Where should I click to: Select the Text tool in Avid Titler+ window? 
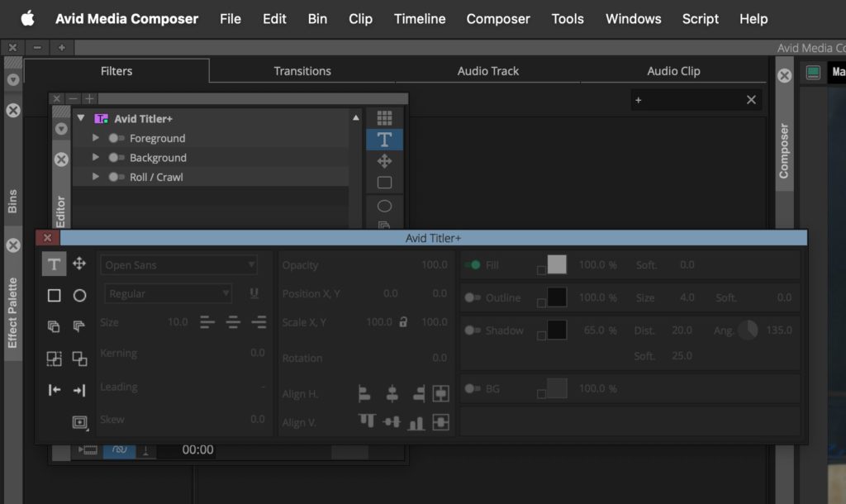coord(54,264)
